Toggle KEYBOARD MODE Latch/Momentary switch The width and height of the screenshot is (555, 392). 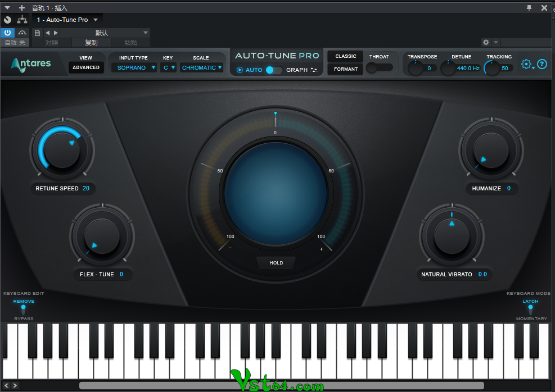tap(530, 309)
